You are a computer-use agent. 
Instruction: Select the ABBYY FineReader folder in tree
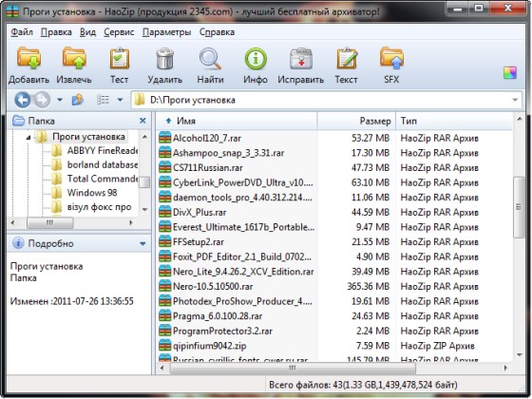[95, 150]
